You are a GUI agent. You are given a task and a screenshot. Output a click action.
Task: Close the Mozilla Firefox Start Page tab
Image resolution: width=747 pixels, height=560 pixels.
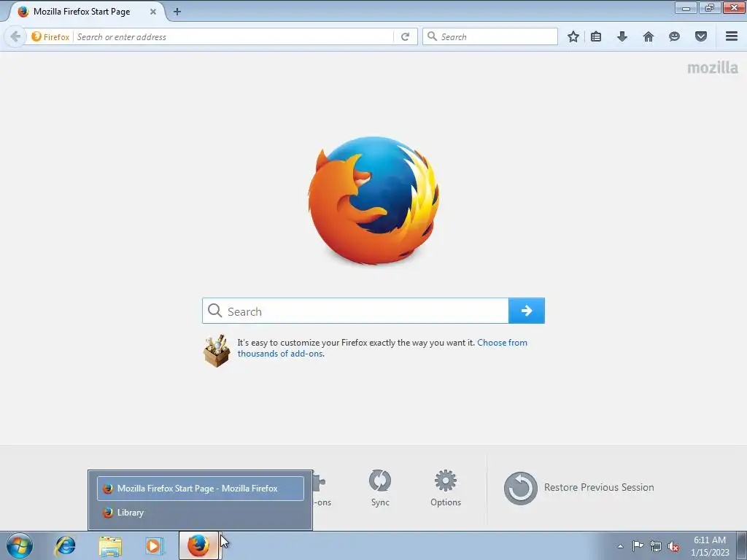[153, 12]
